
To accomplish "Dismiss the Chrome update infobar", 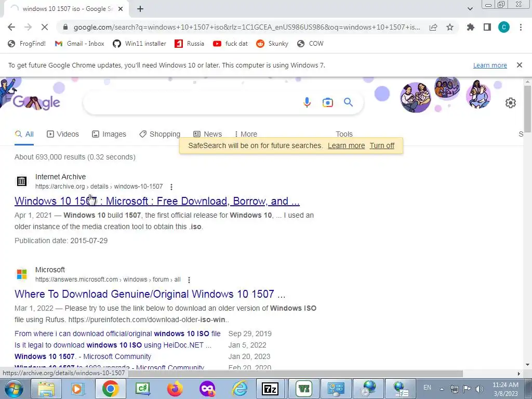I will [x=520, y=65].
